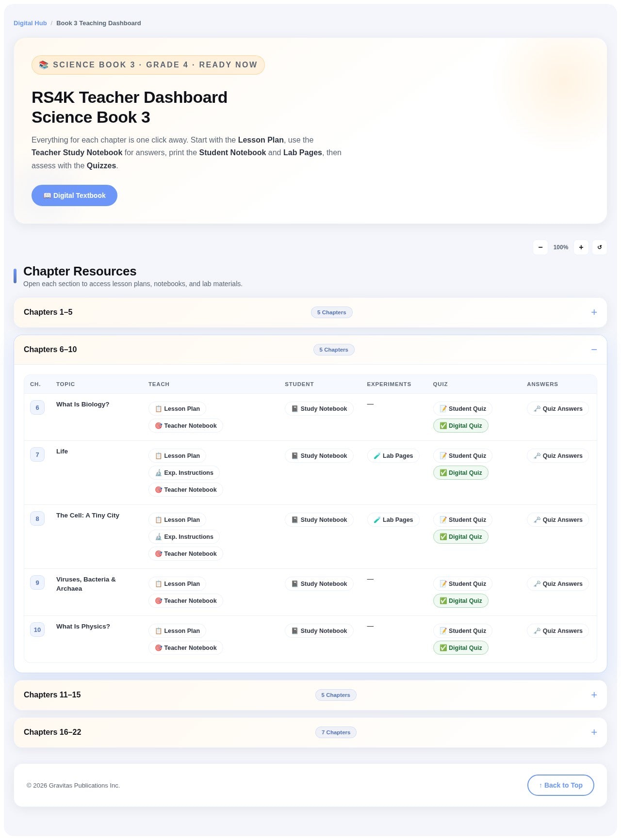Open Teacher Notebook for chapter 6
This screenshot has width=621, height=840.
pyautogui.click(x=186, y=426)
